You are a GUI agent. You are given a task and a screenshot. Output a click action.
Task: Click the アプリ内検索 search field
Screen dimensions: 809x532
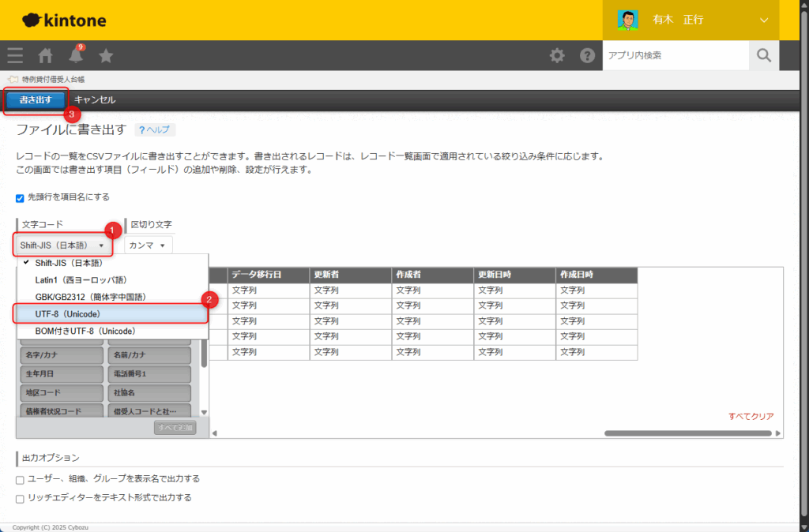tap(675, 55)
